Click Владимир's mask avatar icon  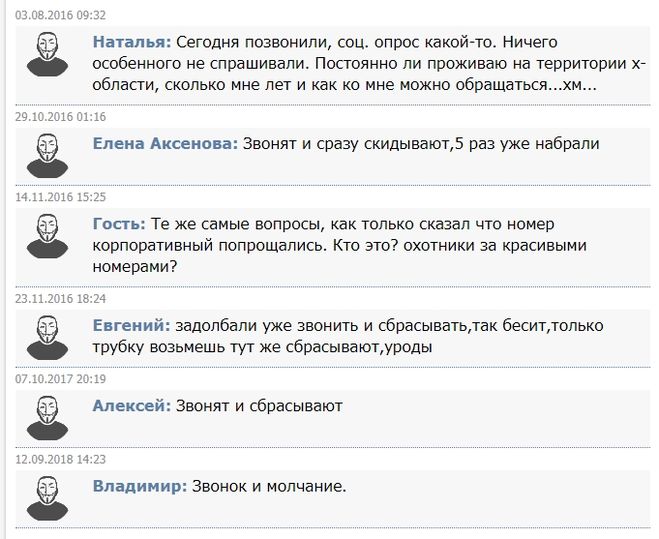tap(45, 496)
